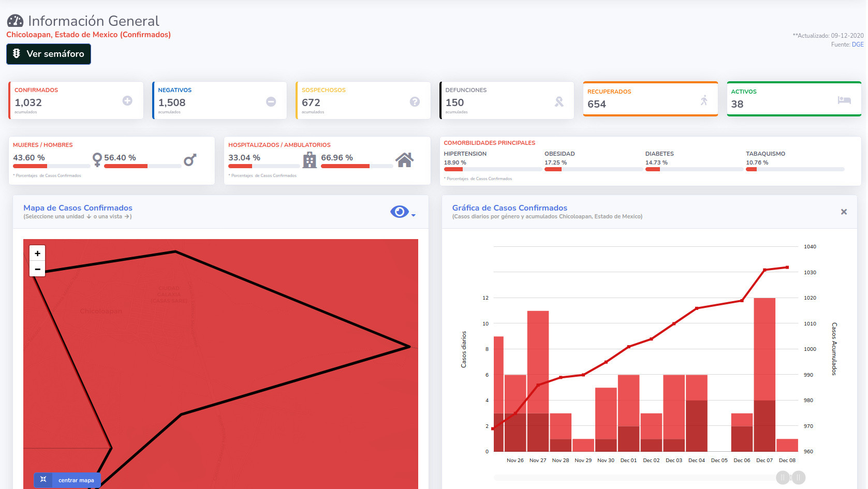Expand the dropdown arrow beside eye icon

point(414,215)
